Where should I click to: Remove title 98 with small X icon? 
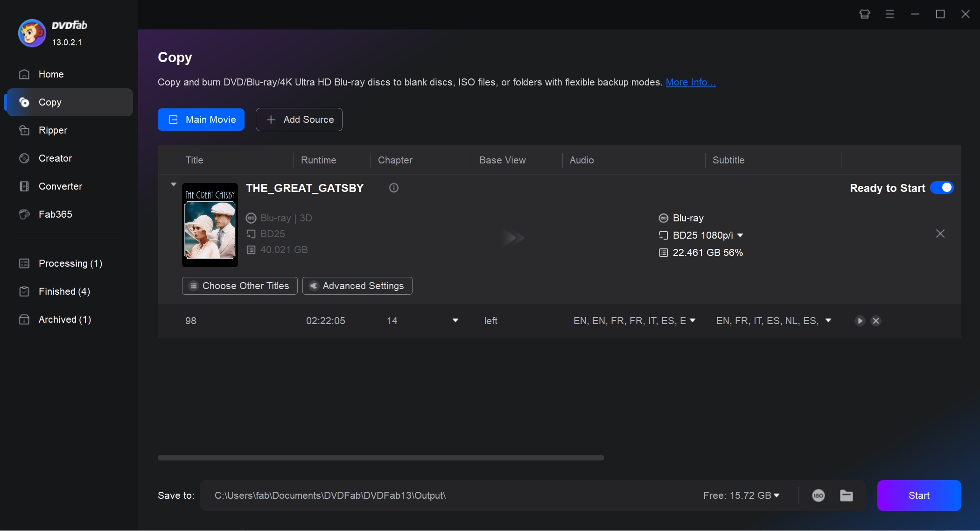click(876, 321)
